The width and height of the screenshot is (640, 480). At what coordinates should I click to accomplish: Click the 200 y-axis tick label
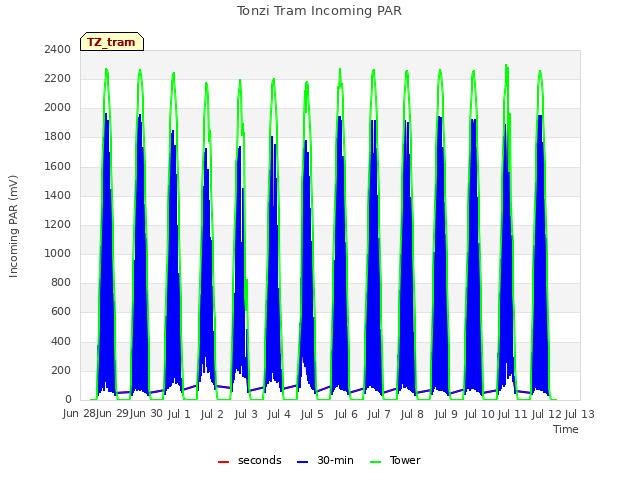(x=61, y=370)
